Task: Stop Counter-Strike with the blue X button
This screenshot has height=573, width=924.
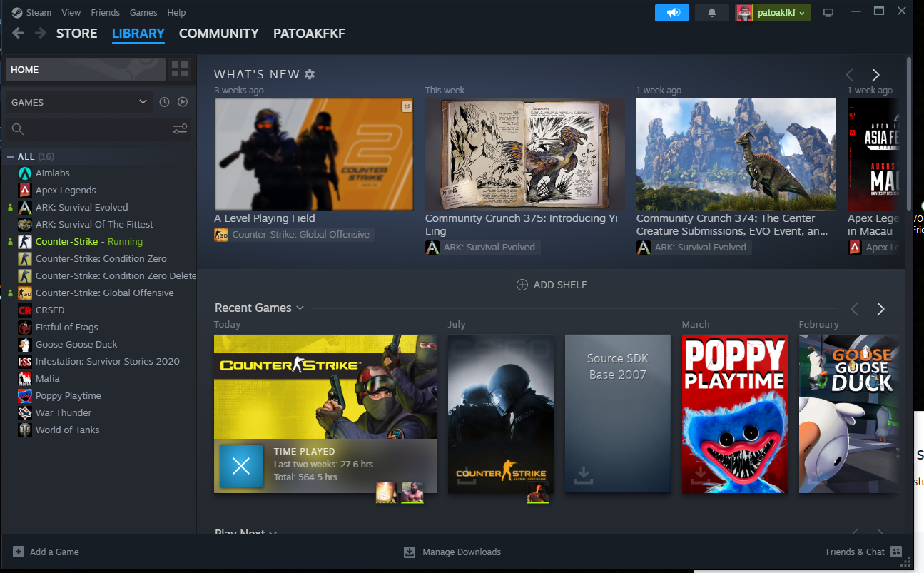Action: tap(241, 466)
